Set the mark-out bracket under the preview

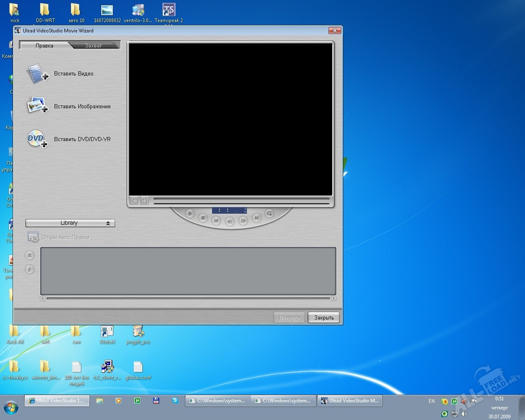click(x=144, y=201)
